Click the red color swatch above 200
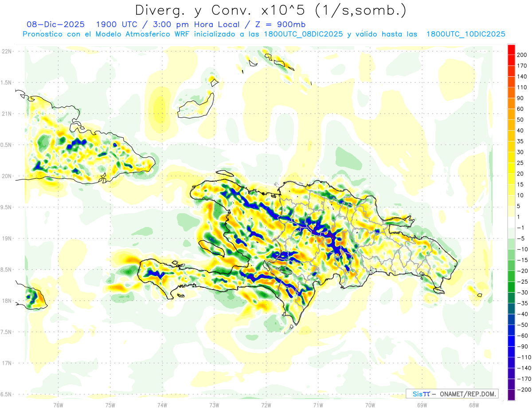Image resolution: width=532 pixels, height=411 pixels. click(x=511, y=50)
